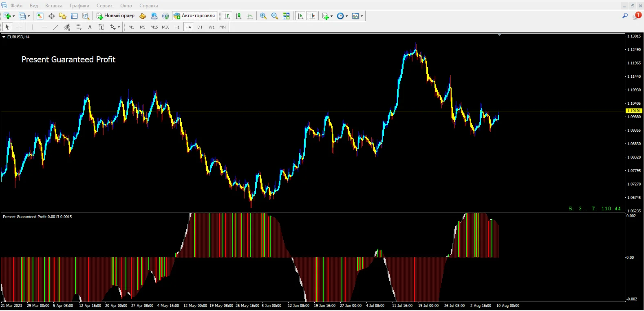Switch to M5 timeframe
This screenshot has height=311, width=644.
tap(143, 27)
